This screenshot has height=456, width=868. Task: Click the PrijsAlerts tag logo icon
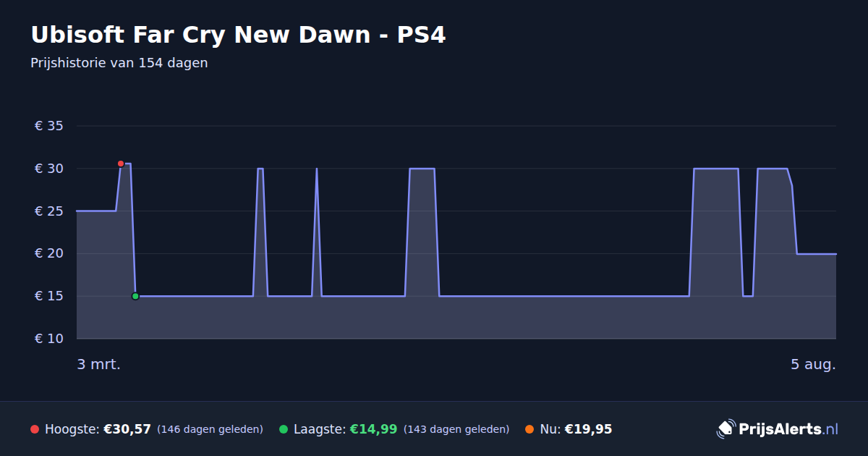coord(726,429)
